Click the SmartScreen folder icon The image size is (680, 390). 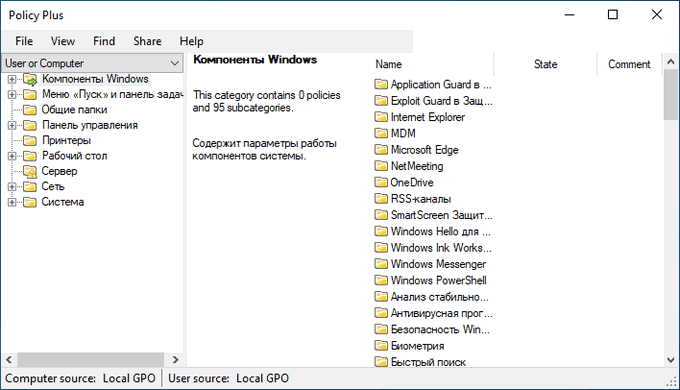click(x=381, y=215)
